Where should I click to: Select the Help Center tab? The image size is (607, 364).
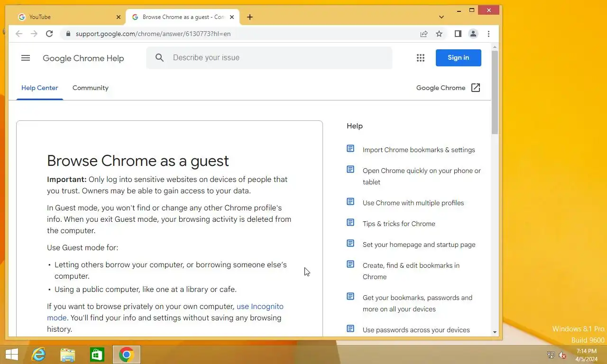[40, 88]
